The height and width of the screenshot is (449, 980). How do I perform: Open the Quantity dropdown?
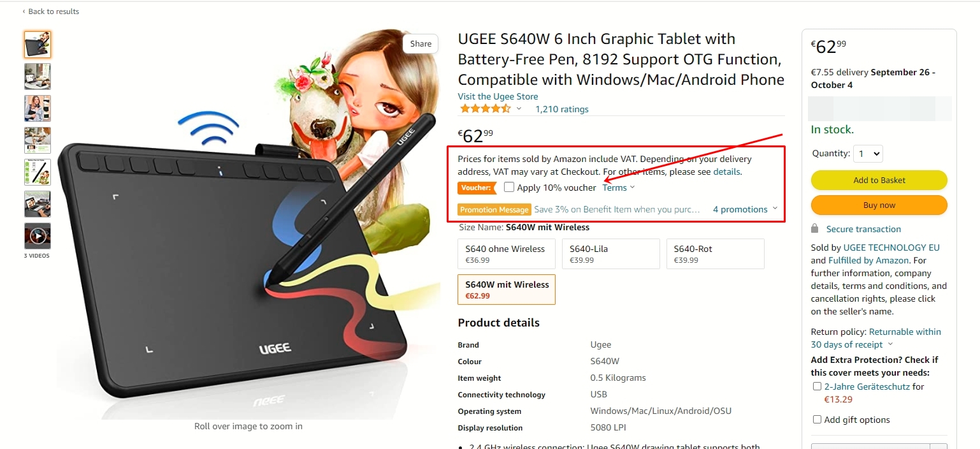pyautogui.click(x=868, y=153)
